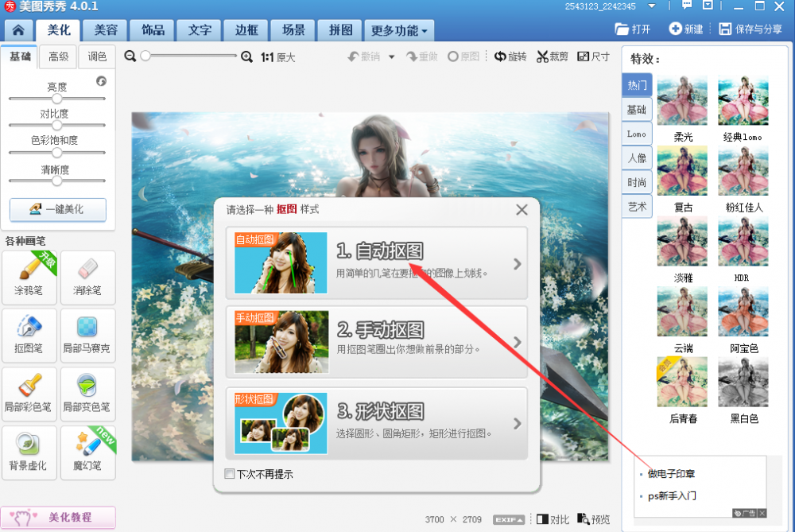Open the title bar dropdown menu icon

pyautogui.click(x=708, y=6)
